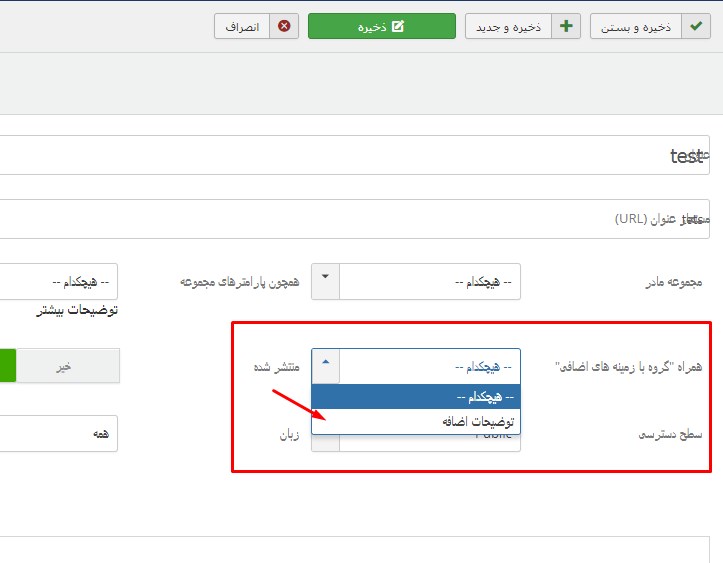Click the URL alias input field
The image size is (723, 563).
354,219
